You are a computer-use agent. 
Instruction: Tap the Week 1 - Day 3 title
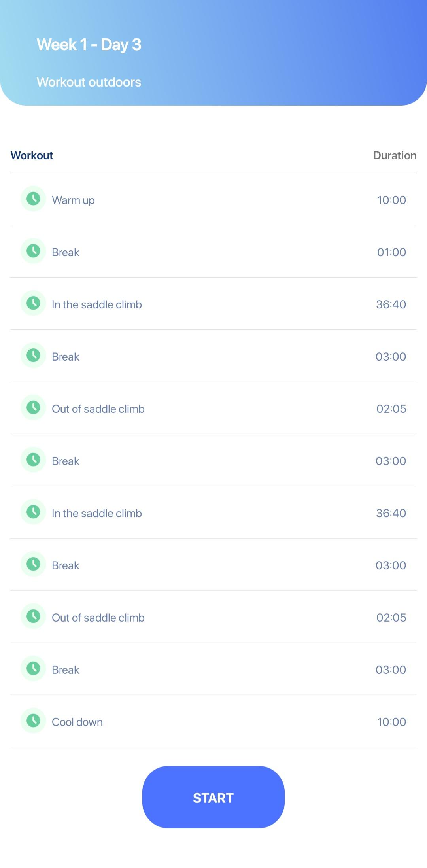89,45
